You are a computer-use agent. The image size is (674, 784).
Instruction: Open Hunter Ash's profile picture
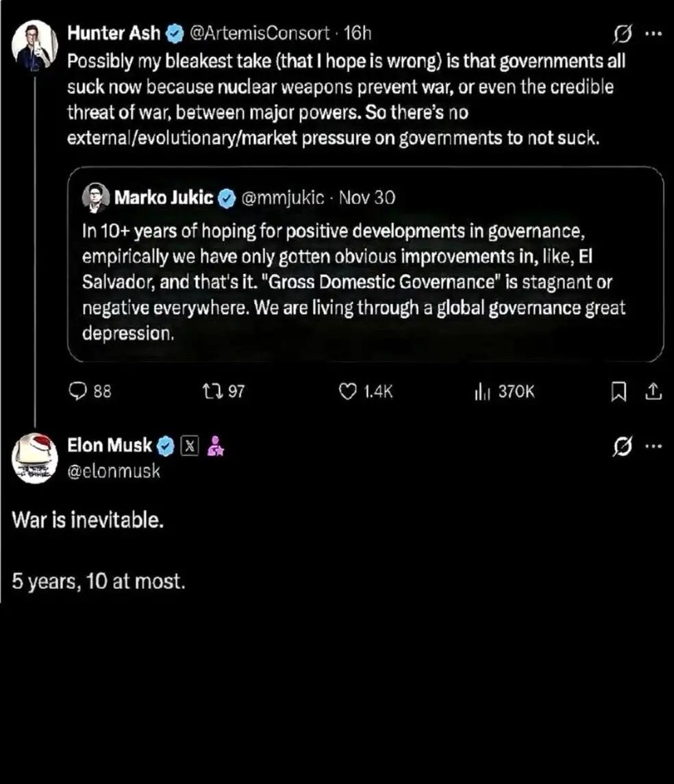click(35, 45)
